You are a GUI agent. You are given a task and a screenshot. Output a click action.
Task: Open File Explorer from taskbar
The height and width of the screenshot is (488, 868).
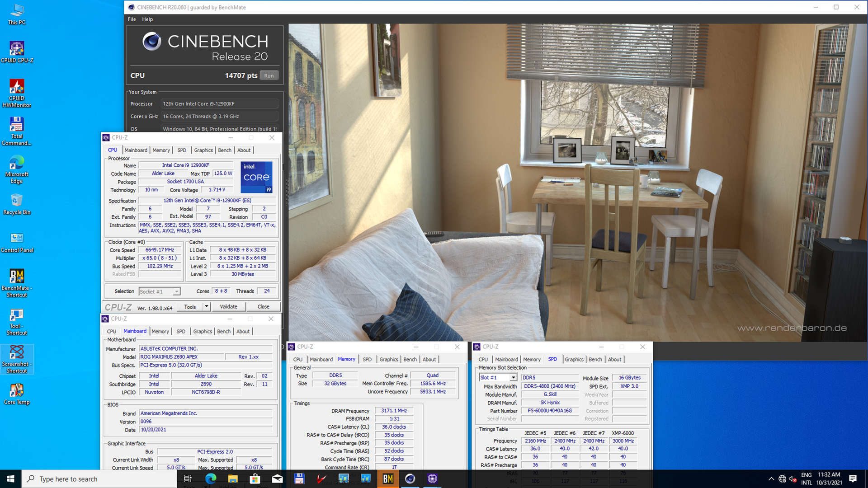pyautogui.click(x=233, y=479)
